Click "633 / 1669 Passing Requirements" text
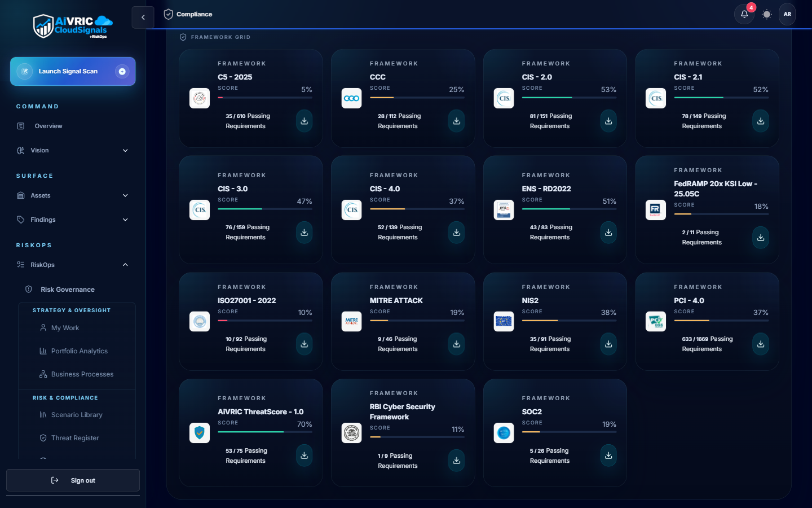Image resolution: width=812 pixels, height=508 pixels. pos(707,344)
